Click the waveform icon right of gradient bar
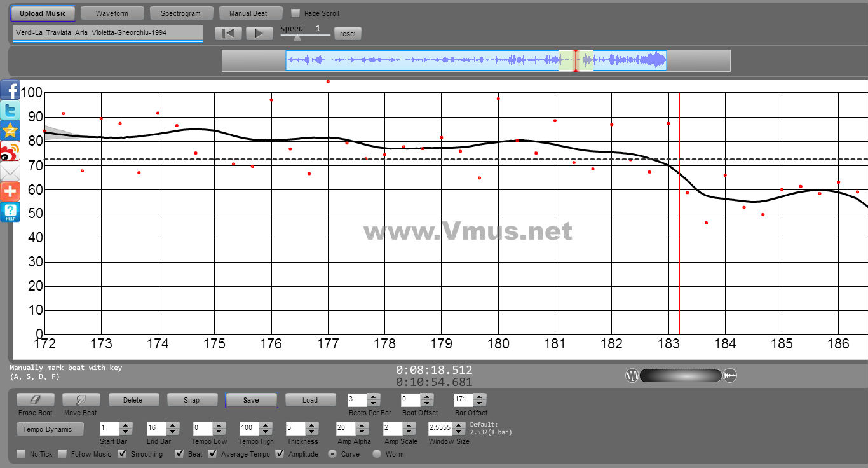This screenshot has width=868, height=468. coord(730,376)
